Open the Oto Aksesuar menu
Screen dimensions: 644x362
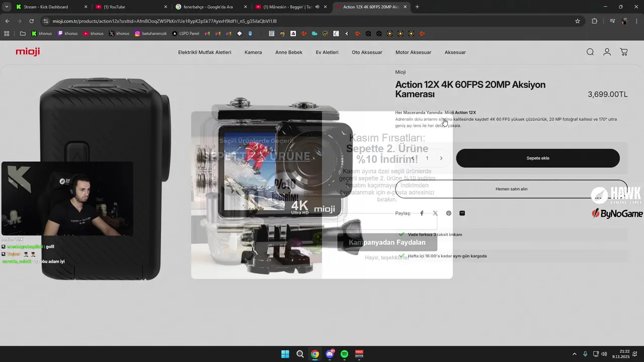coord(367,52)
